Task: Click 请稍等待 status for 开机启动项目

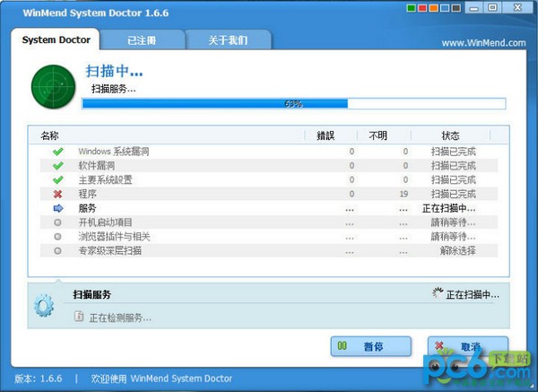Action: pyautogui.click(x=453, y=222)
